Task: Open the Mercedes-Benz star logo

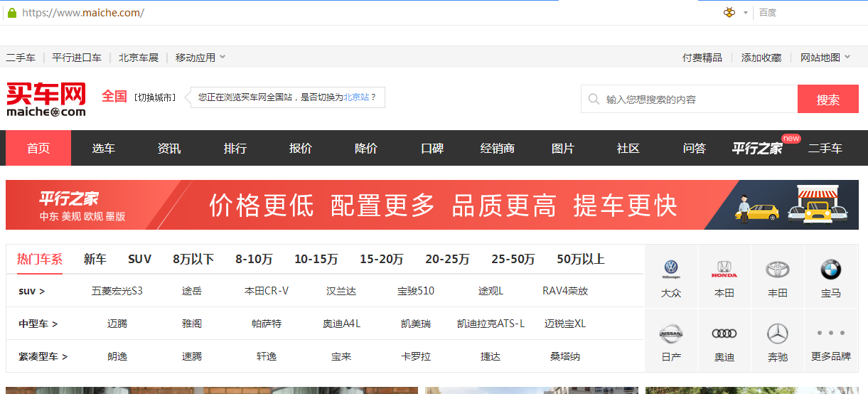Action: [x=778, y=334]
